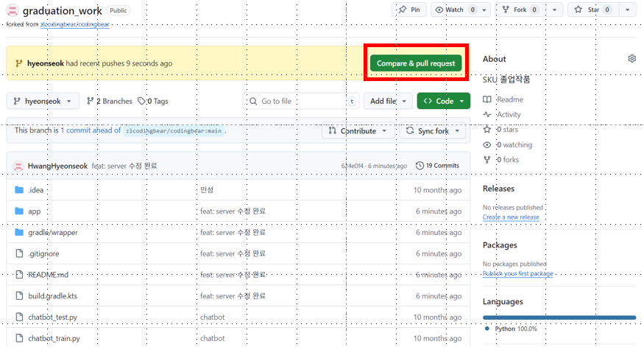Open the gradle/wrapper folder
The width and height of the screenshot is (644, 347).
click(x=53, y=232)
